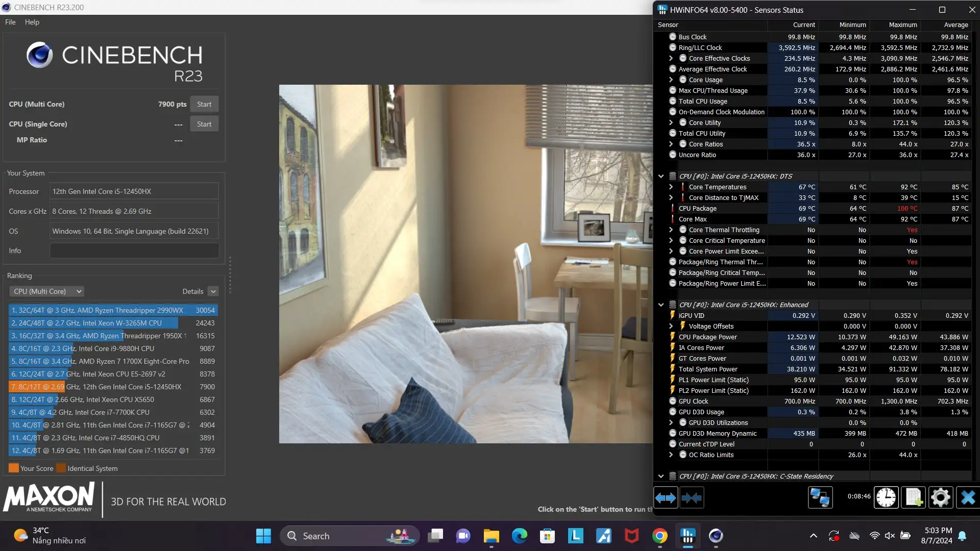The image size is (980, 551).
Task: Close sensors with blue X icon
Action: [x=967, y=497]
